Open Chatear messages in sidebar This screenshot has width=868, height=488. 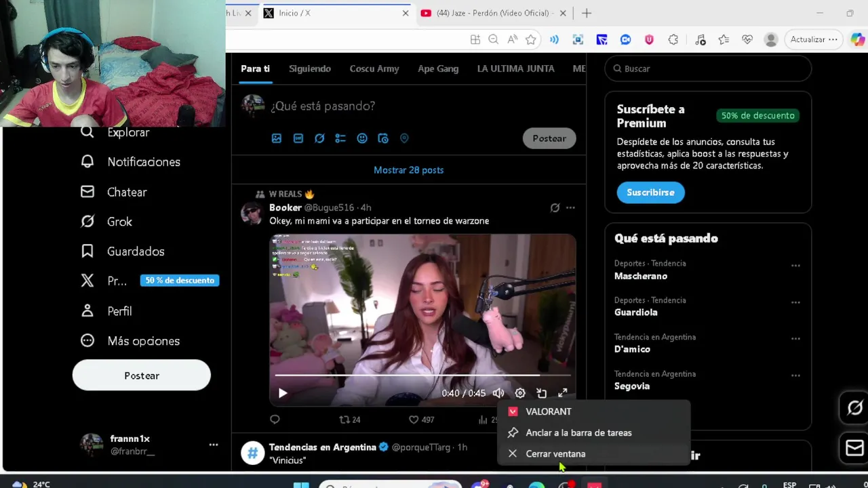pos(114,192)
